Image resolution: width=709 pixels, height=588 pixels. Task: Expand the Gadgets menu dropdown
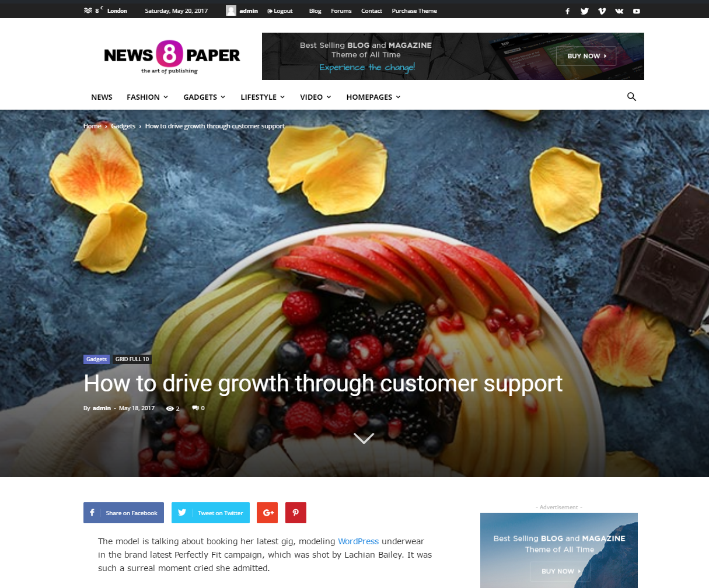tap(204, 97)
